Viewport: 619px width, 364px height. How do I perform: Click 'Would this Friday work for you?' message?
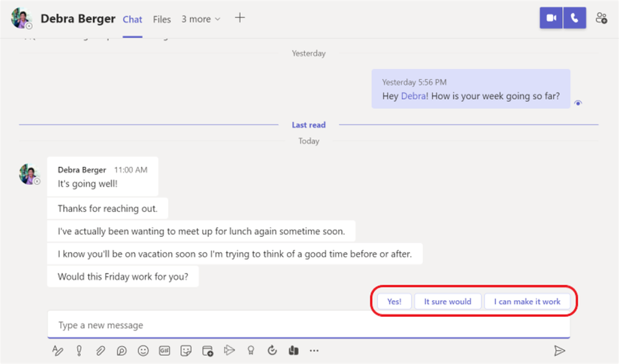[x=123, y=277]
